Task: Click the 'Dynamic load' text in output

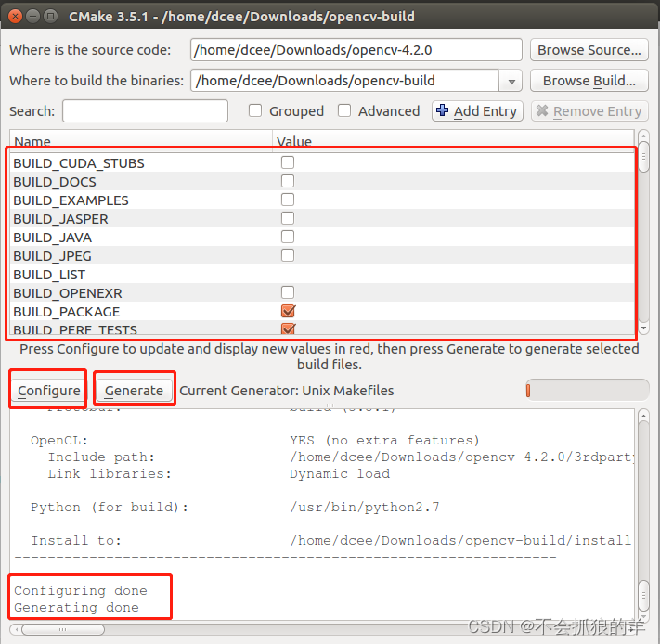Action: pyautogui.click(x=340, y=473)
